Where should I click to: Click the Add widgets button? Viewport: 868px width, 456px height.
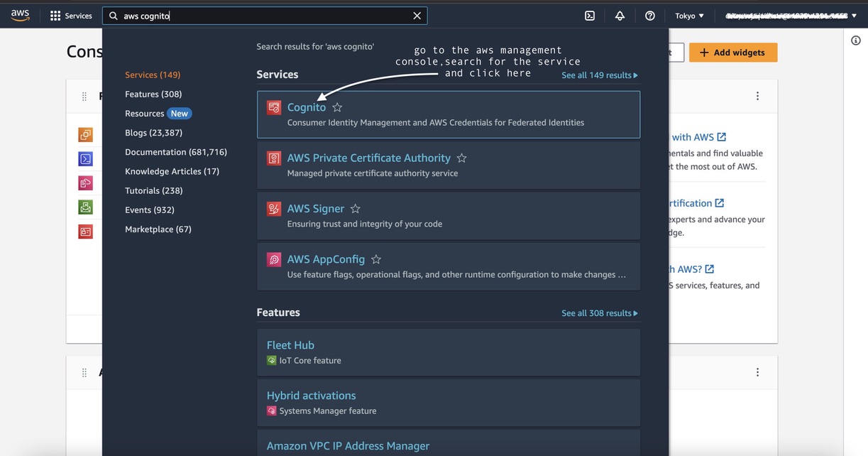pyautogui.click(x=732, y=52)
